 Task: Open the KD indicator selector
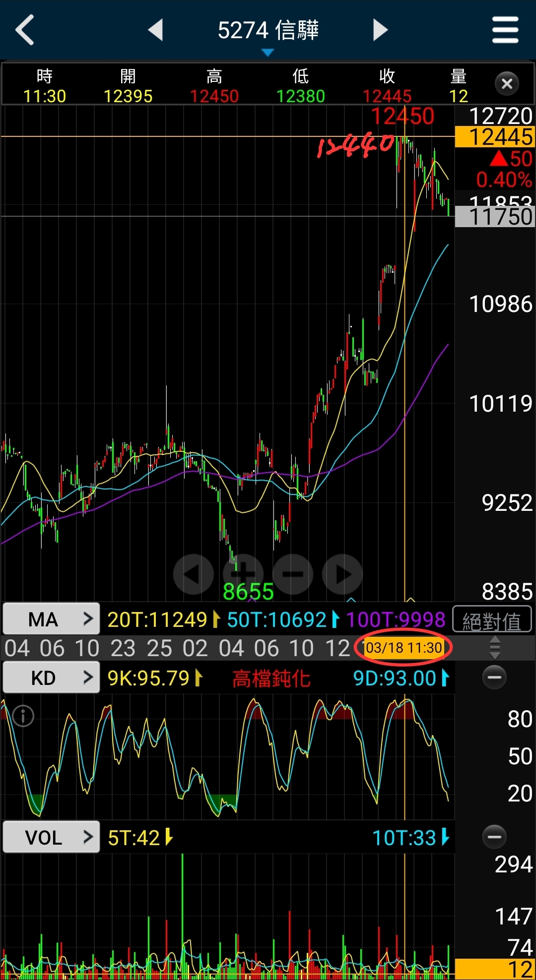click(51, 677)
